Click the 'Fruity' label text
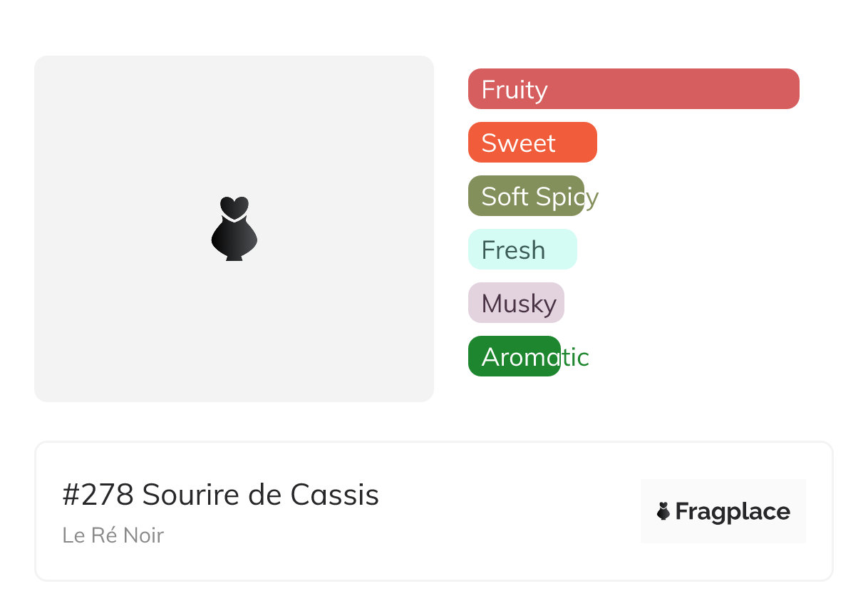 pyautogui.click(x=514, y=90)
